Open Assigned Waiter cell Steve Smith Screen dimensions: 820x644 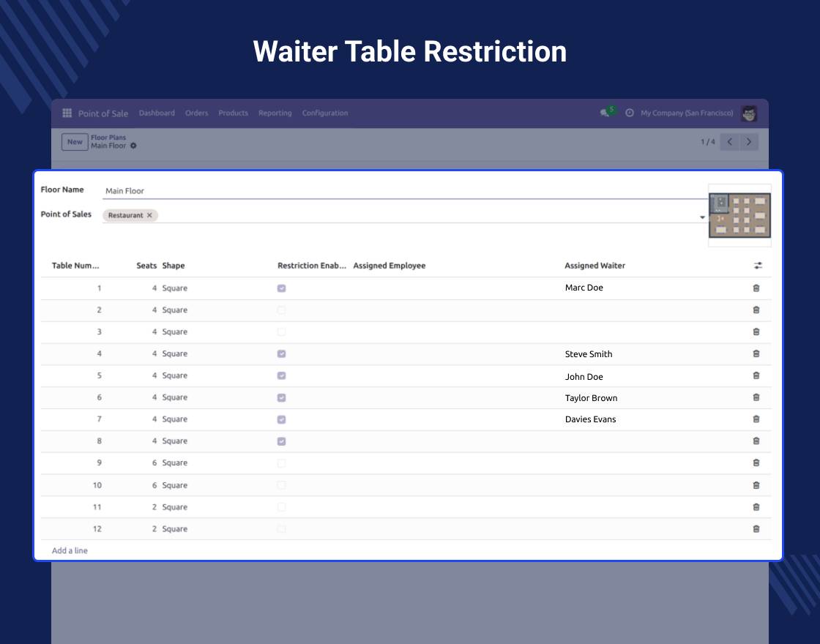[589, 354]
